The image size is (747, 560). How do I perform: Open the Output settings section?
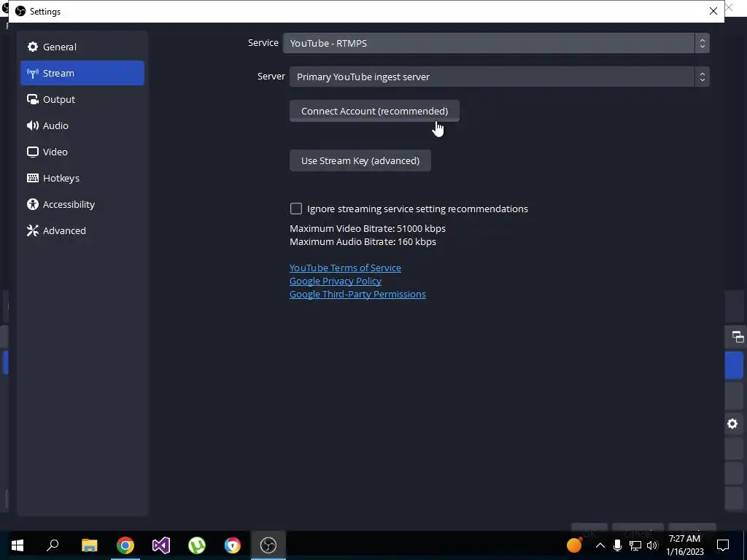82,99
